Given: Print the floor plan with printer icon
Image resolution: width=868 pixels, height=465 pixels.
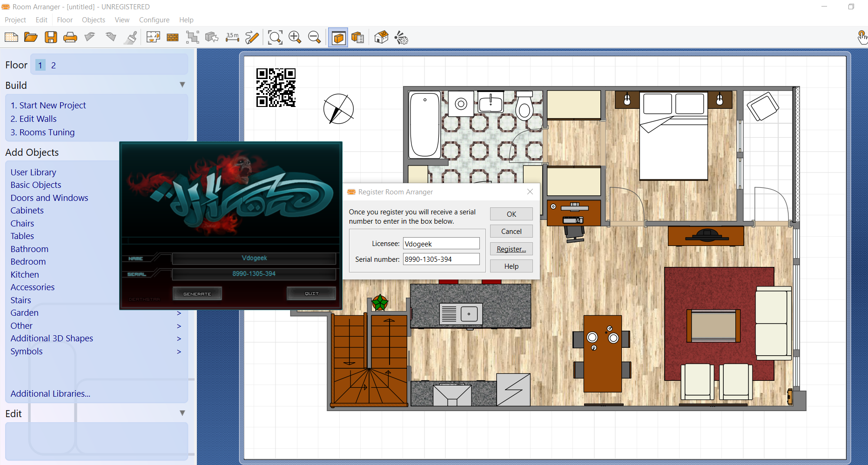Looking at the screenshot, I should click(70, 37).
